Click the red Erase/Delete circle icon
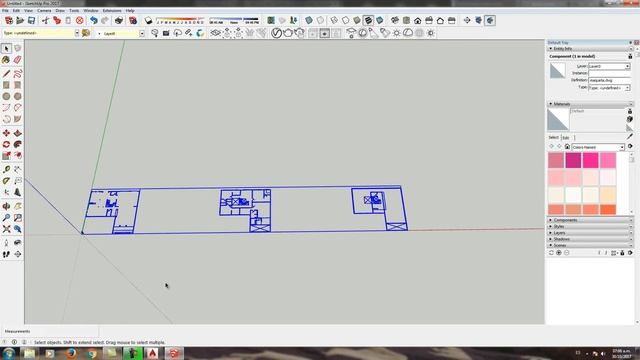Image resolution: width=640 pixels, height=360 pixels. point(80,20)
